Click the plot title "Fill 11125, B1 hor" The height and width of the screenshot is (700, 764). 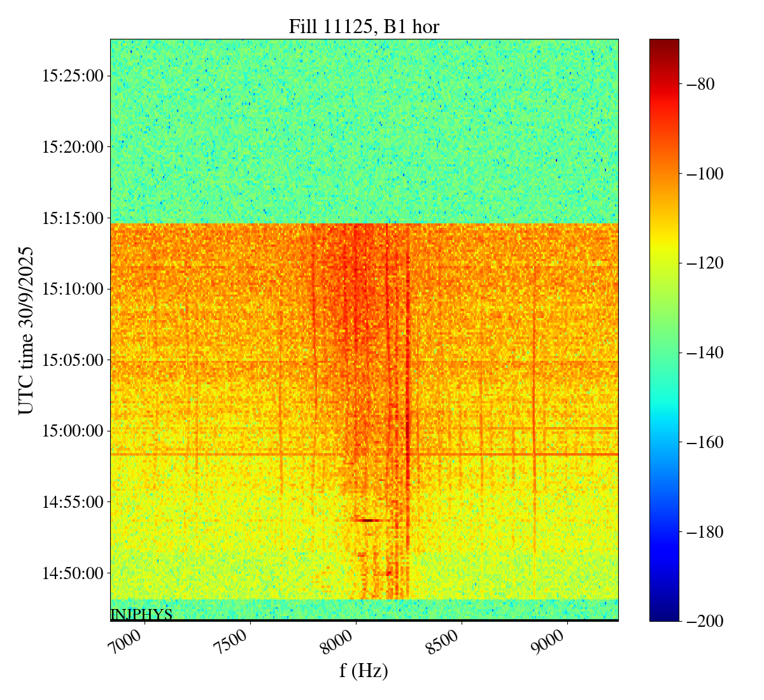364,26
